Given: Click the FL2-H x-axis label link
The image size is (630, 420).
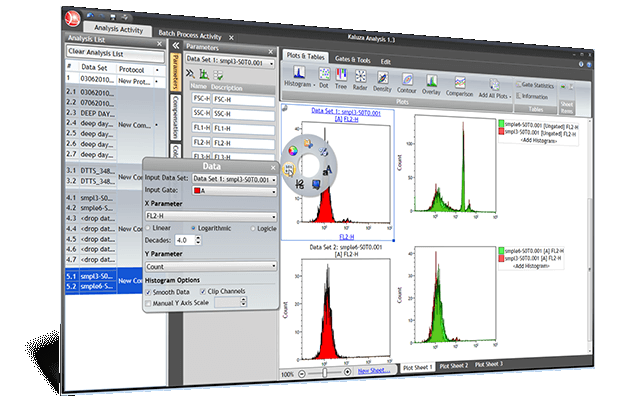Looking at the screenshot, I should coord(347,237).
